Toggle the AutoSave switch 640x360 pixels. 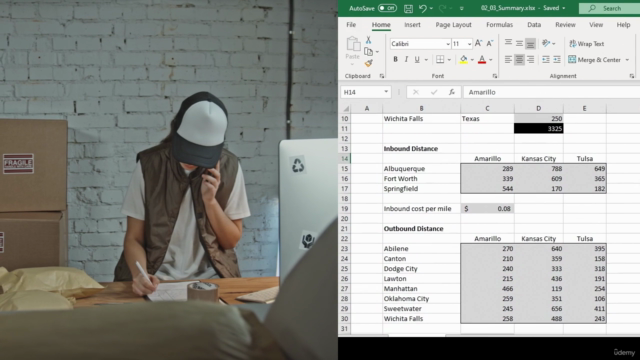click(x=387, y=8)
